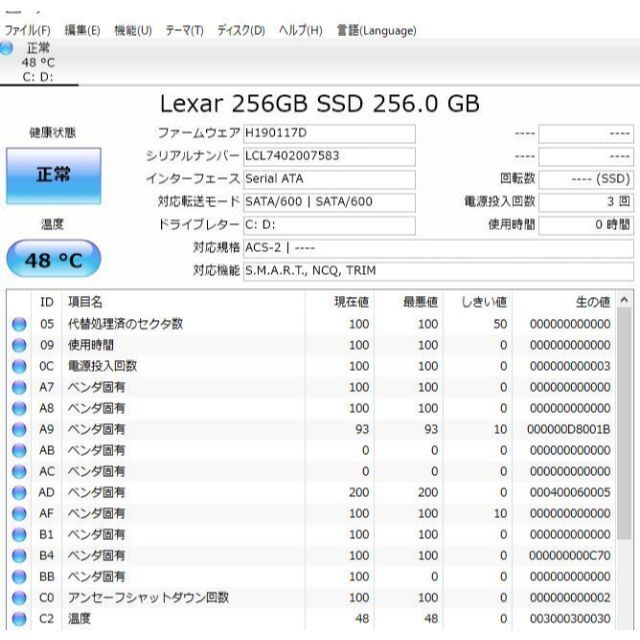
Task: Open the ディスク(D) menu
Action: (241, 31)
